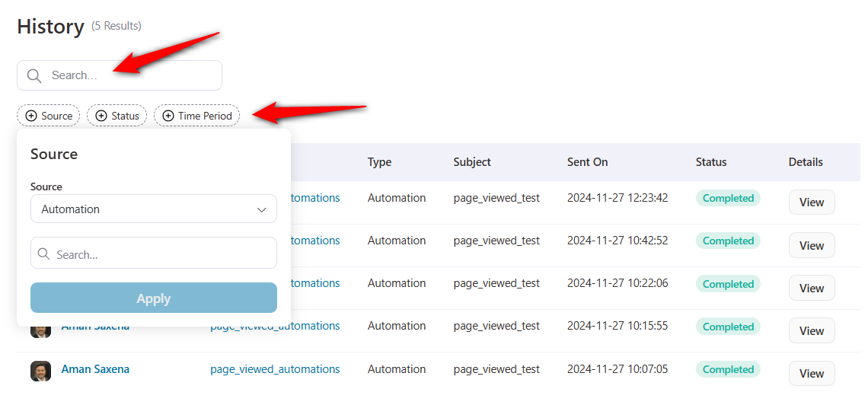Viewport: 868px width, 405px height.
Task: View details of the 10:15:55 entry
Action: pyautogui.click(x=812, y=330)
